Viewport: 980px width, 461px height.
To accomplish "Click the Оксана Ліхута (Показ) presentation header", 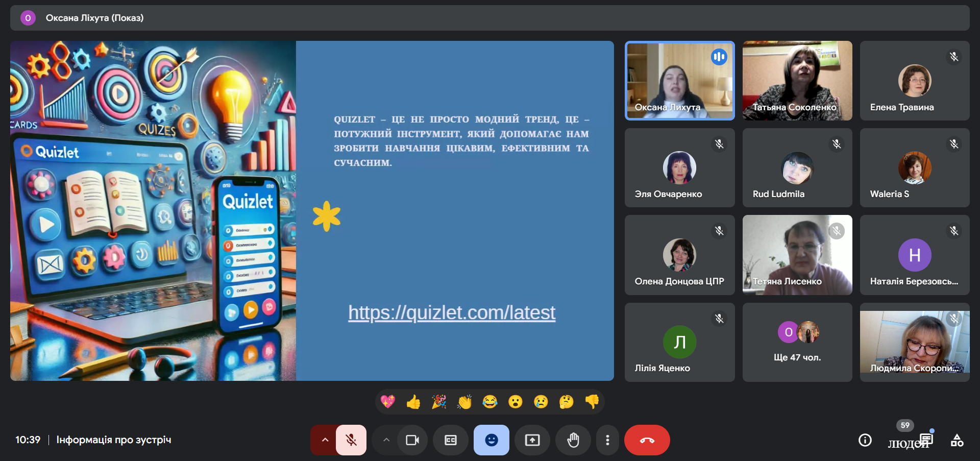I will click(x=490, y=18).
